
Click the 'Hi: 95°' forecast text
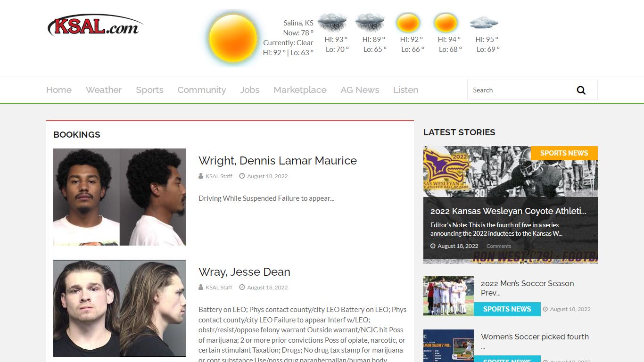click(487, 40)
